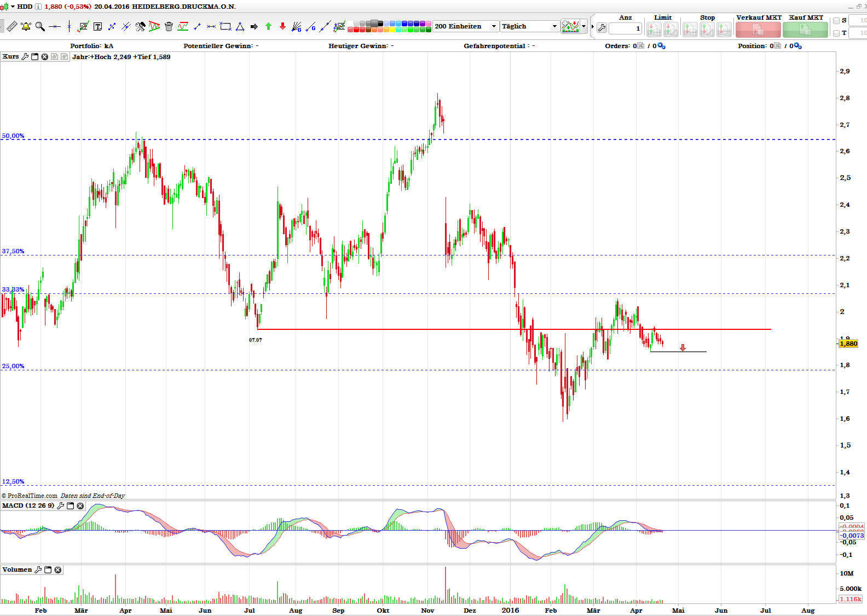Open the Kurs panel wrench settings
Image resolution: width=867 pixels, height=616 pixels.
pos(25,57)
